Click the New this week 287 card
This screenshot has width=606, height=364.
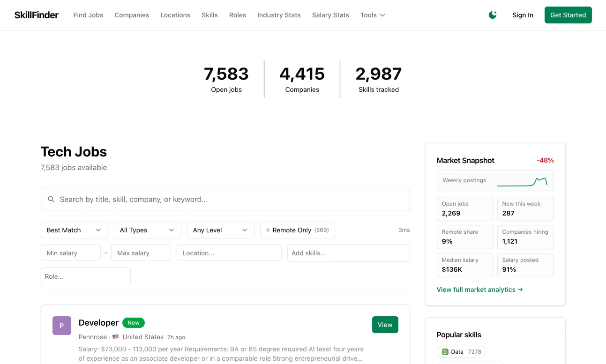click(x=525, y=209)
